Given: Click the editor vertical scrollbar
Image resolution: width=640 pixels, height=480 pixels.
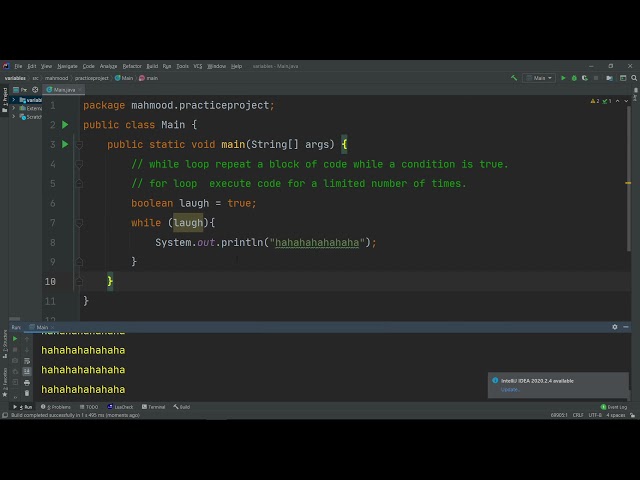Looking at the screenshot, I should click(x=629, y=179).
